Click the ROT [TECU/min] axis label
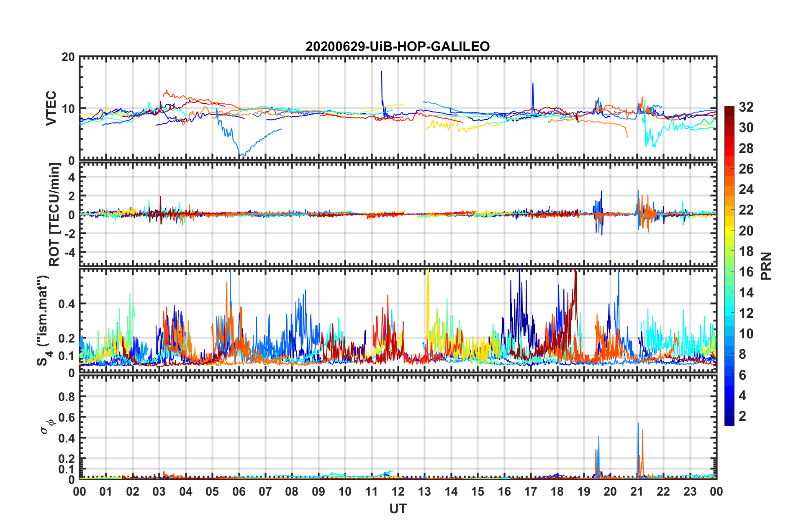The image size is (796, 532). tap(54, 215)
